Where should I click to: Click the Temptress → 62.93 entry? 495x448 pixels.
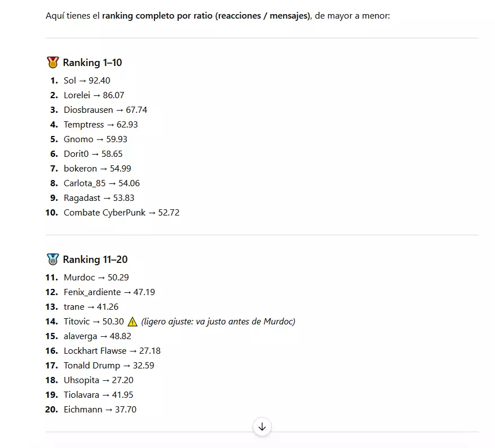[101, 125]
